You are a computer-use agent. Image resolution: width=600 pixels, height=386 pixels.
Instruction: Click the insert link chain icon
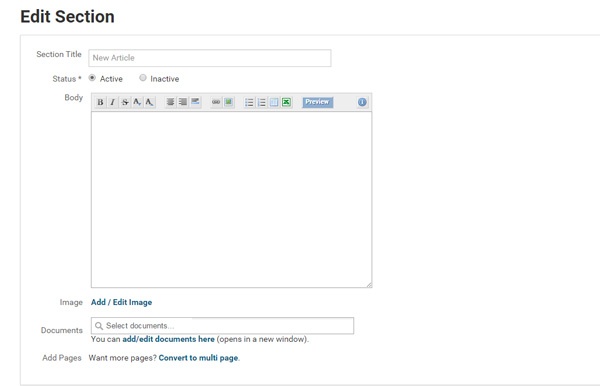click(216, 102)
